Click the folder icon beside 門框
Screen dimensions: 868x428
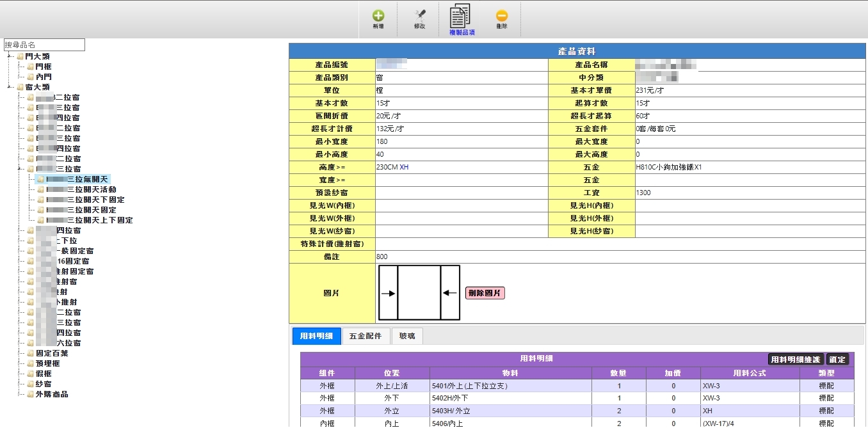coord(30,67)
